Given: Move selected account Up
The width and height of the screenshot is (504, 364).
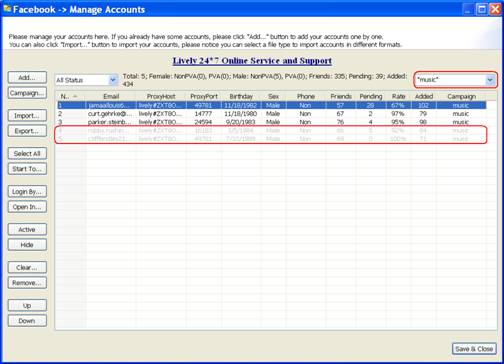Looking at the screenshot, I should (27, 305).
